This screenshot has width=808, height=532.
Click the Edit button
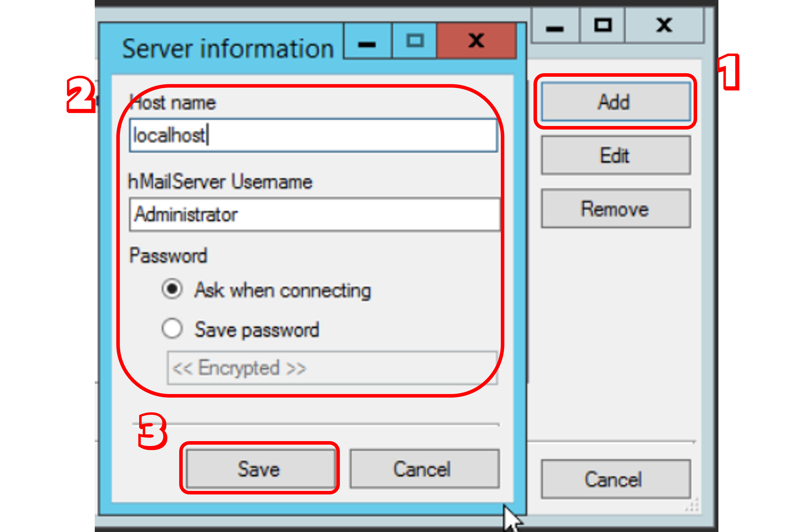615,155
